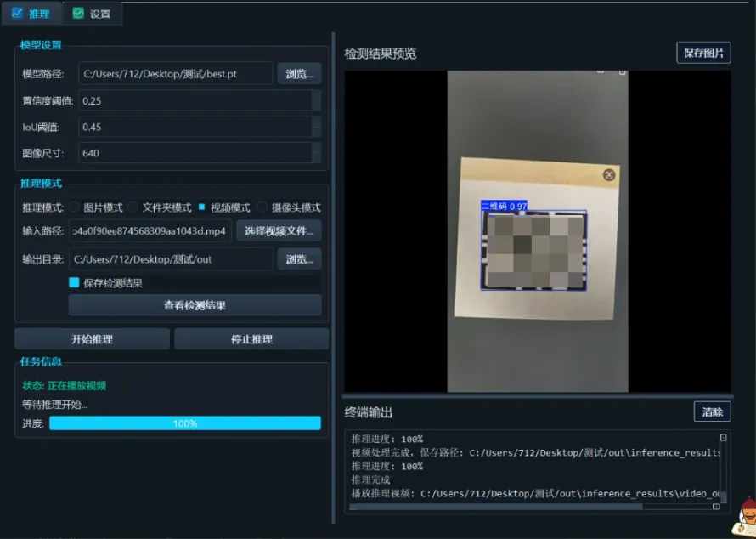Click the 视频处理完成 line in terminal
The image size is (756, 539).
point(536,452)
